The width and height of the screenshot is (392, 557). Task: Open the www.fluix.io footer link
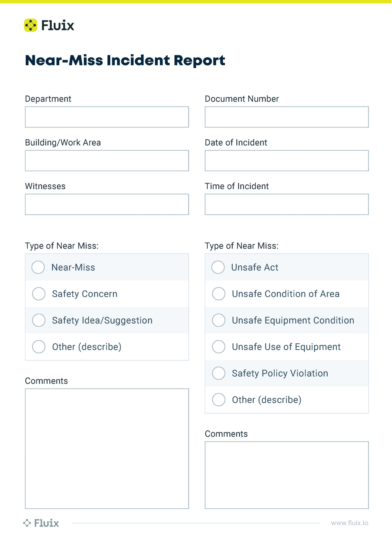349,523
